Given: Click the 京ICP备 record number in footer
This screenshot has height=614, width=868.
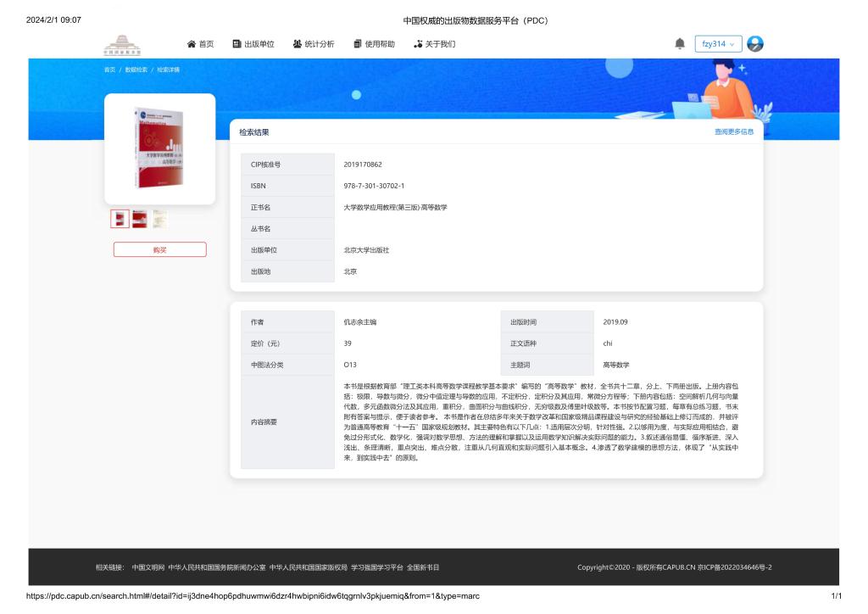Looking at the screenshot, I should click(735, 567).
